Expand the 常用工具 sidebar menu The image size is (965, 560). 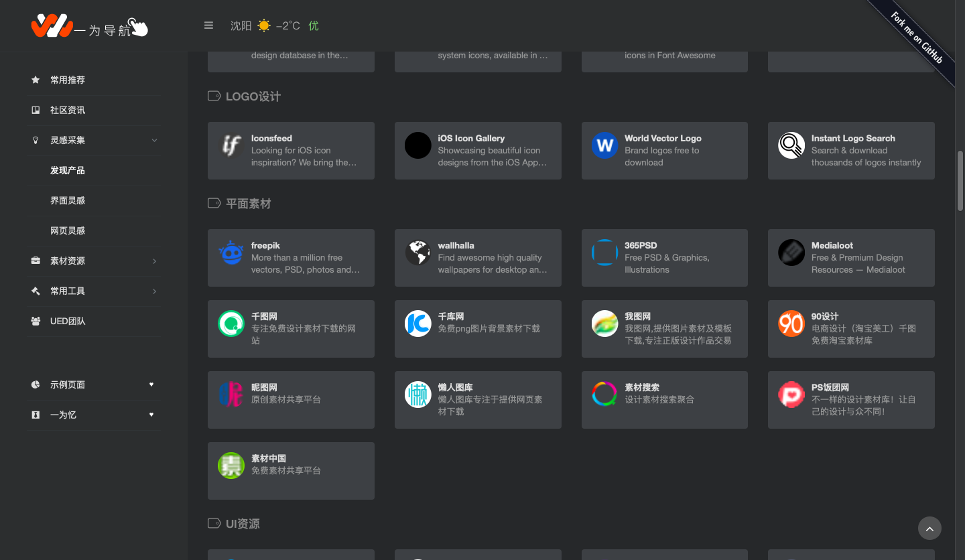[154, 291]
